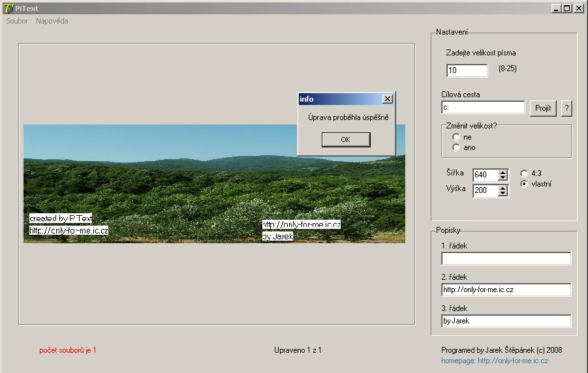588x373 pixels.
Task: Click OK in the info dialog
Action: [x=346, y=140]
